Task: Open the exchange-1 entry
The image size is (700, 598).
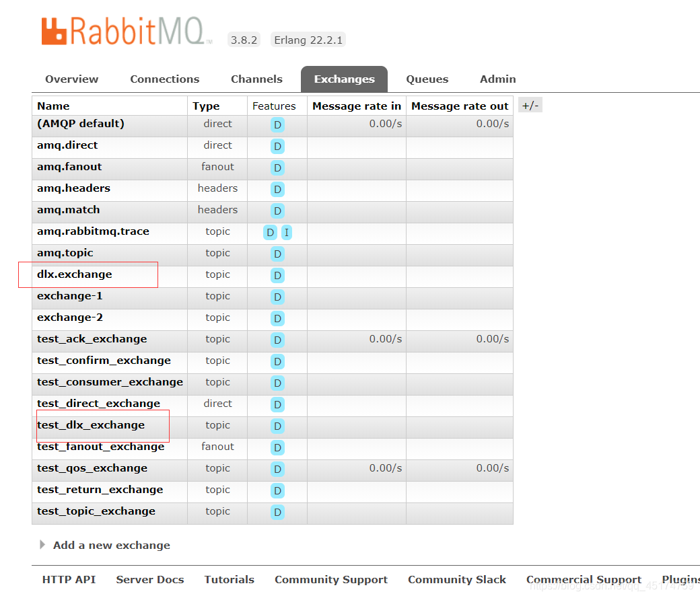Action: coord(69,295)
